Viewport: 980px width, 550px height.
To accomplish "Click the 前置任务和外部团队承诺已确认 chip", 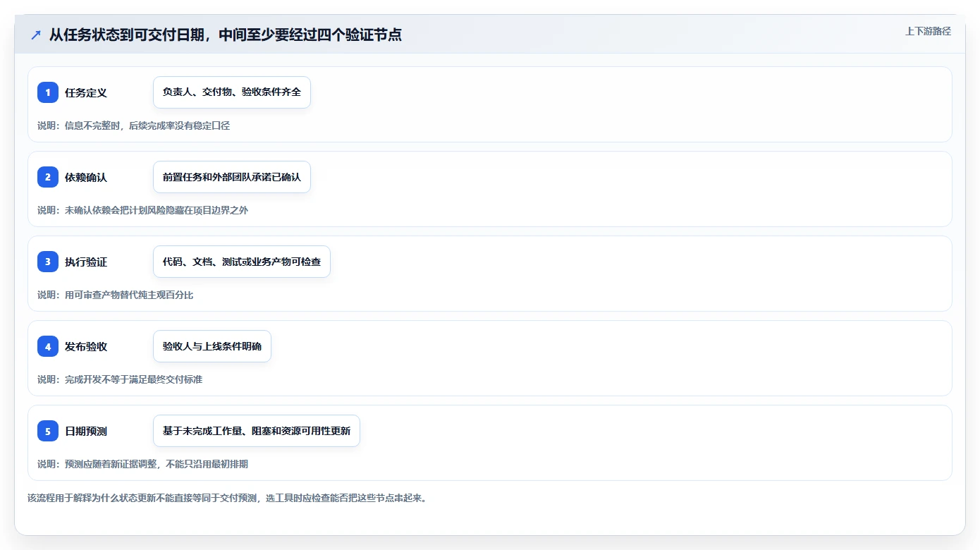I will 232,177.
